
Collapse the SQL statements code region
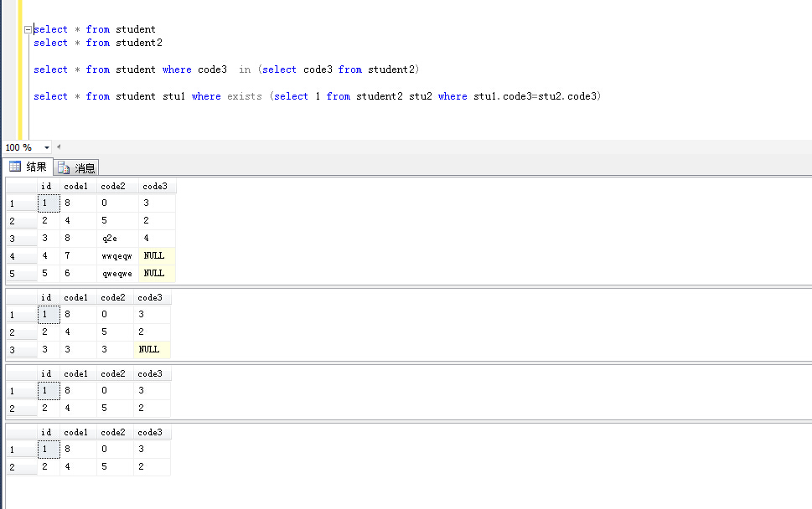pyautogui.click(x=26, y=28)
